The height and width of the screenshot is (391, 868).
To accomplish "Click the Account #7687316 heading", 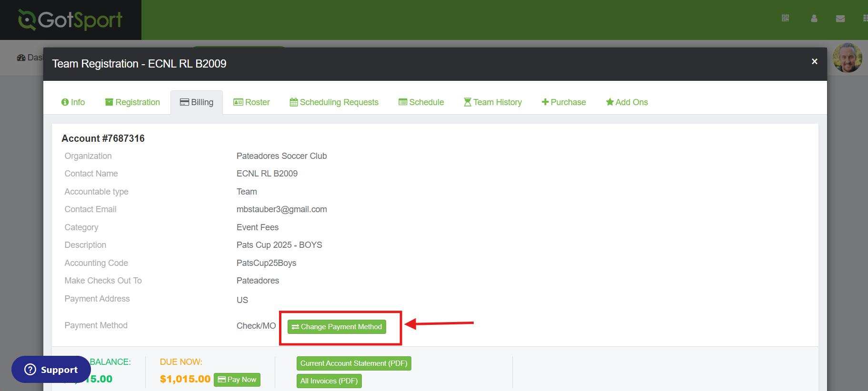I will tap(103, 138).
